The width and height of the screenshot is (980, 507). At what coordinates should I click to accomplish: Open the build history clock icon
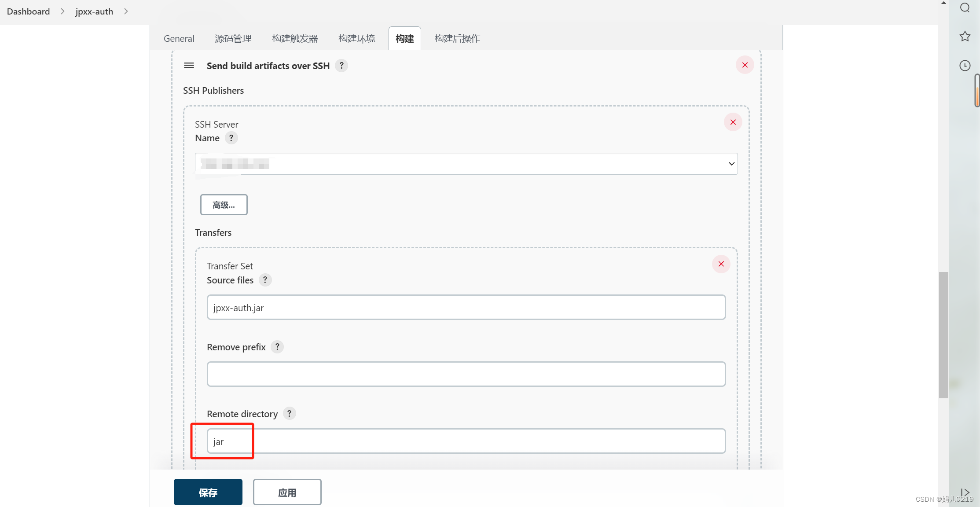965,65
